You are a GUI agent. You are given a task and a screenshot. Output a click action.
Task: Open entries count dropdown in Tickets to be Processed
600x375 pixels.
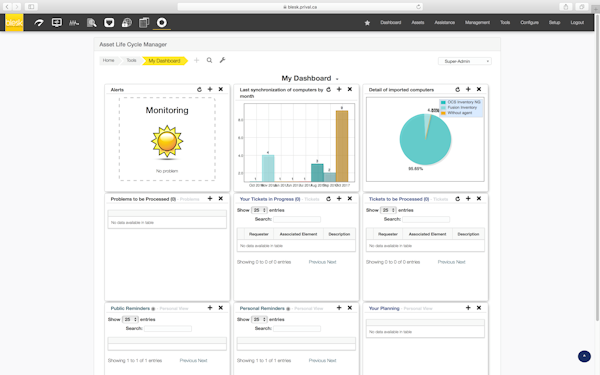pyautogui.click(x=388, y=210)
